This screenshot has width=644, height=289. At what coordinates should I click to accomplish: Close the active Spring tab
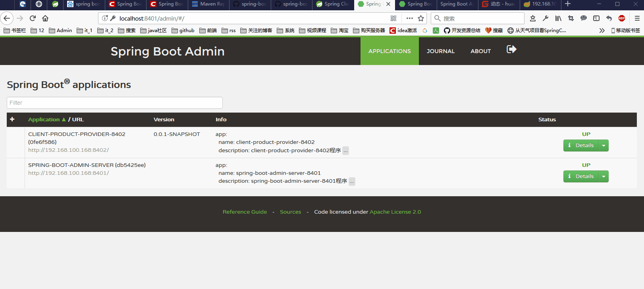click(388, 4)
